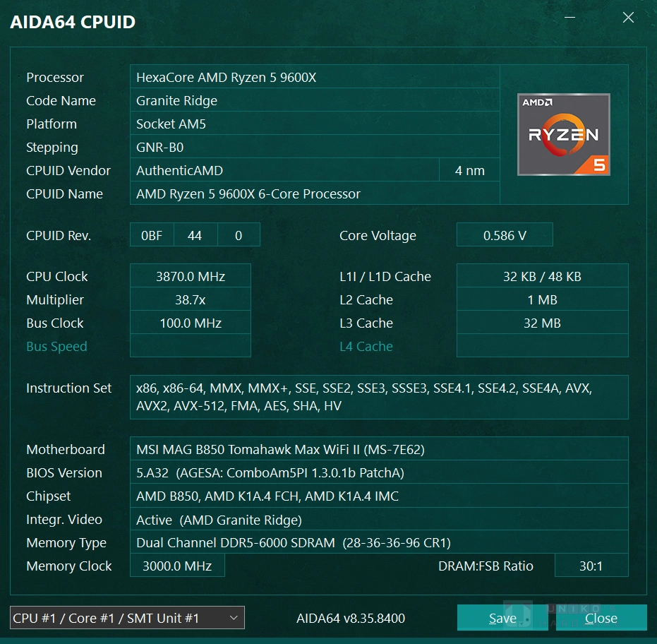
Task: Click the Instruction Set label
Action: point(68,388)
